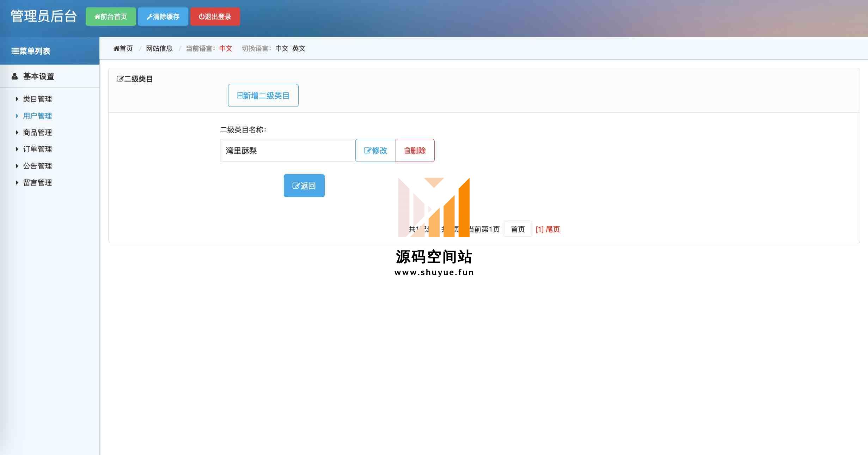The width and height of the screenshot is (868, 455).
Task: Click the list icon before 菜单列表
Action: 15,51
